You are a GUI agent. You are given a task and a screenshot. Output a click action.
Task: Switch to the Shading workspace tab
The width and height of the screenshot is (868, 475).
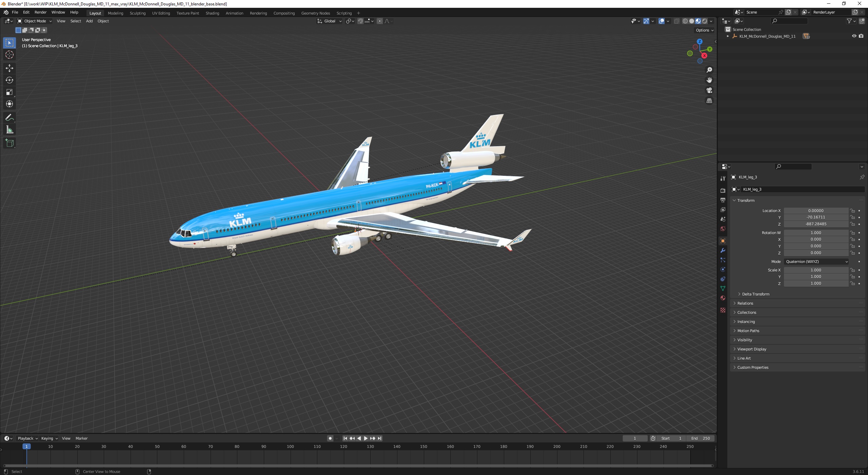coord(212,13)
